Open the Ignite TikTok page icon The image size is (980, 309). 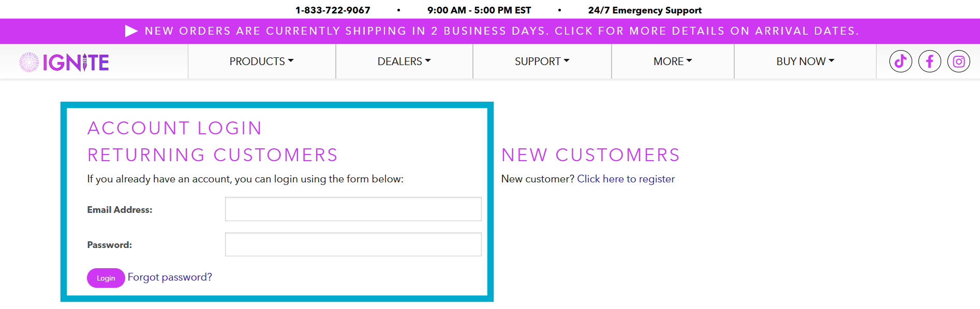pos(900,61)
